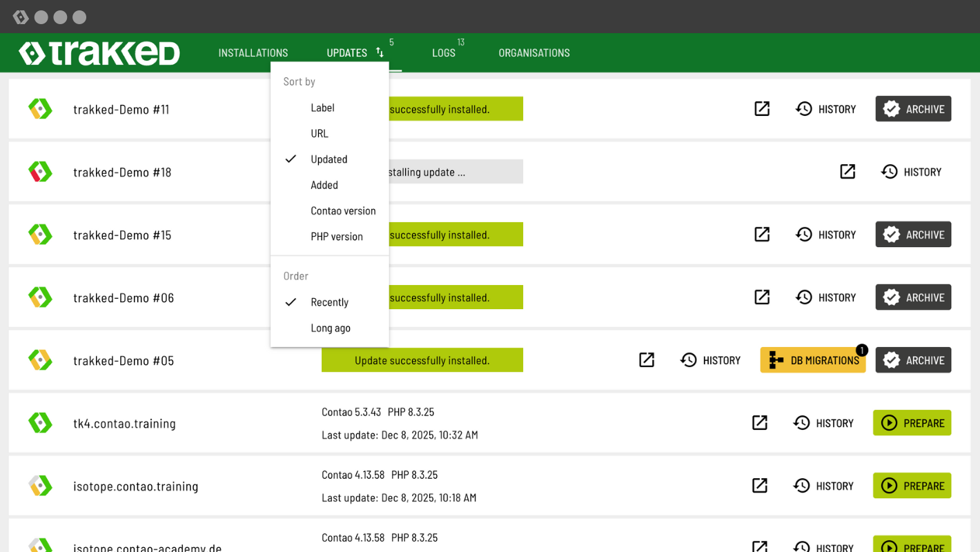Select Label sort option

pos(322,108)
